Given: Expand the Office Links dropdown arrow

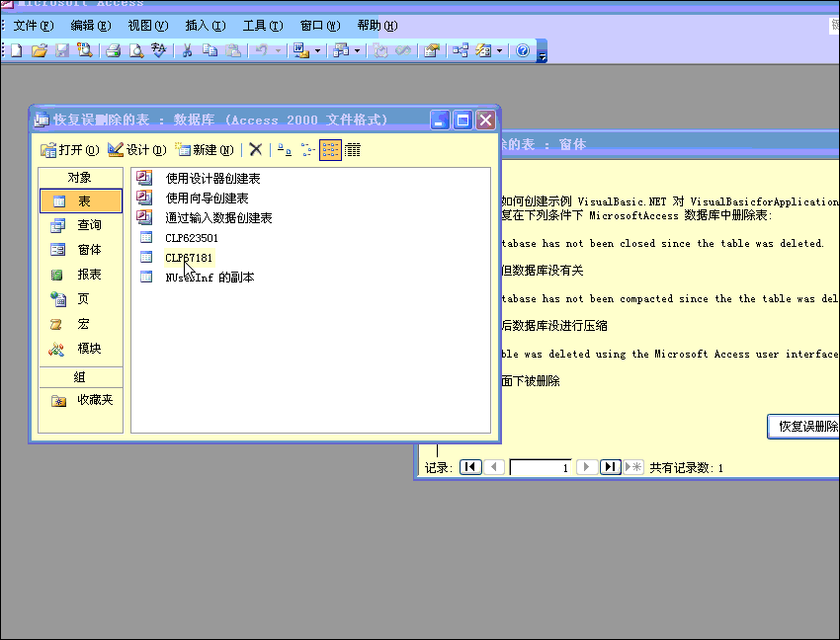Looking at the screenshot, I should tap(317, 51).
